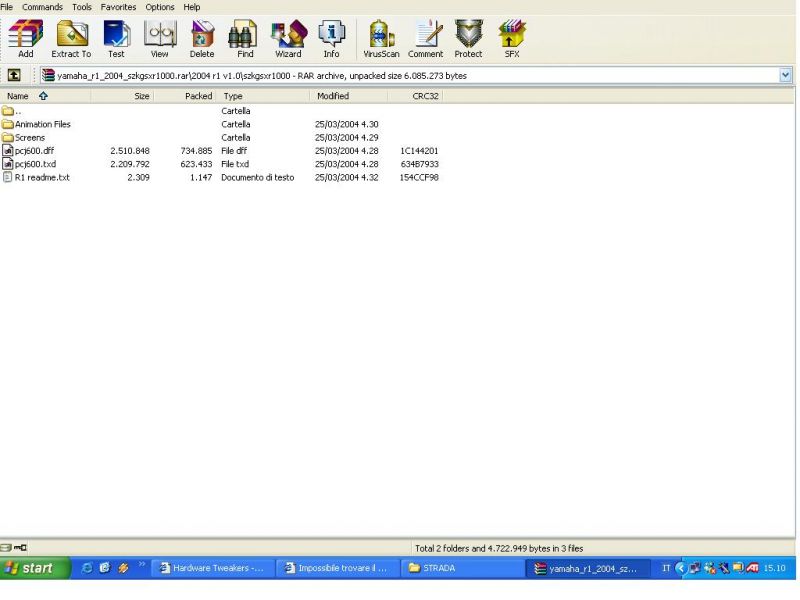The image size is (800, 600).
Task: Open the Find binoculars tool
Action: tap(245, 39)
